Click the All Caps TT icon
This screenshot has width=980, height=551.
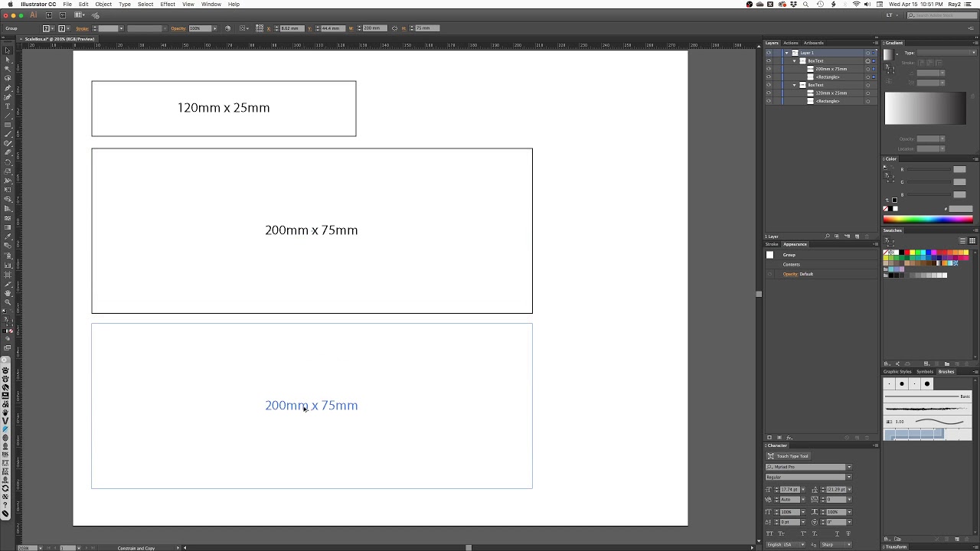click(769, 533)
